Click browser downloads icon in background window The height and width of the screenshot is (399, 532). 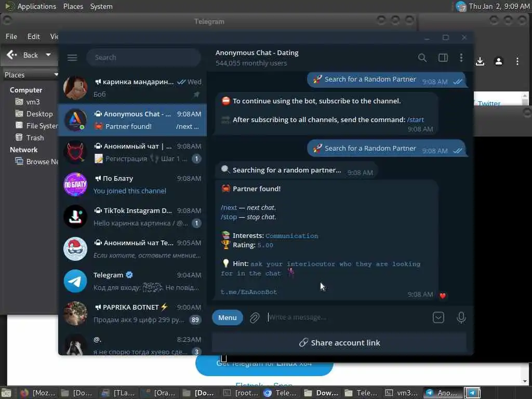click(x=480, y=61)
